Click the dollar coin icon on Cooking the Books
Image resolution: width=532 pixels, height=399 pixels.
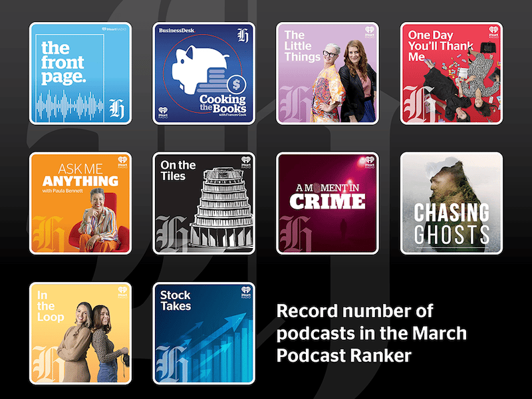point(237,84)
